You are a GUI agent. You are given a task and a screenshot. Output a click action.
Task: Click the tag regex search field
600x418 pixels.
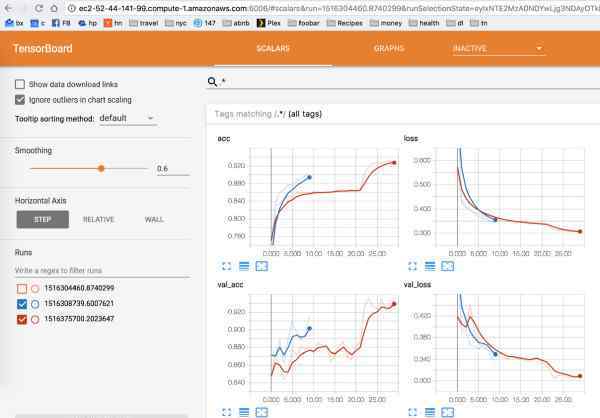409,81
